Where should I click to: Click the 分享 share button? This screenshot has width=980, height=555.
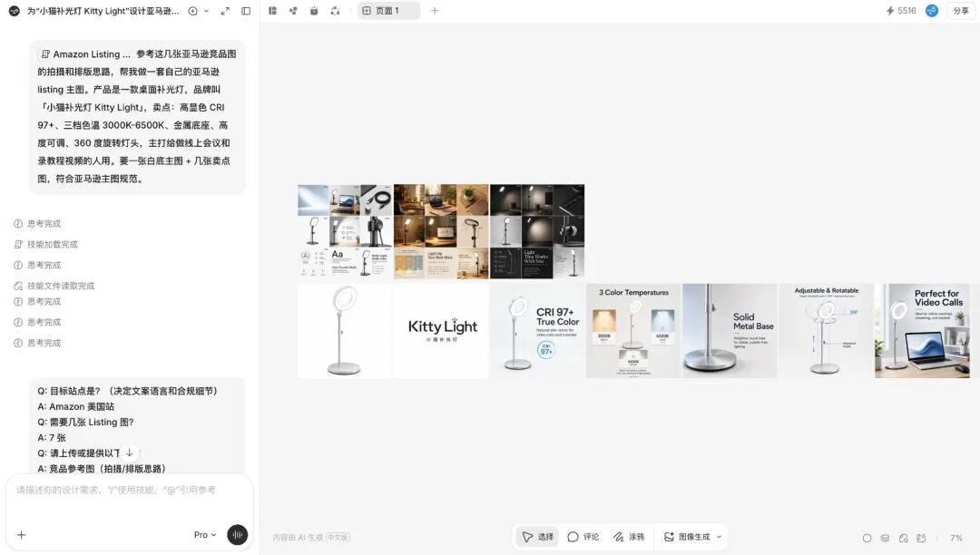pyautogui.click(x=961, y=11)
